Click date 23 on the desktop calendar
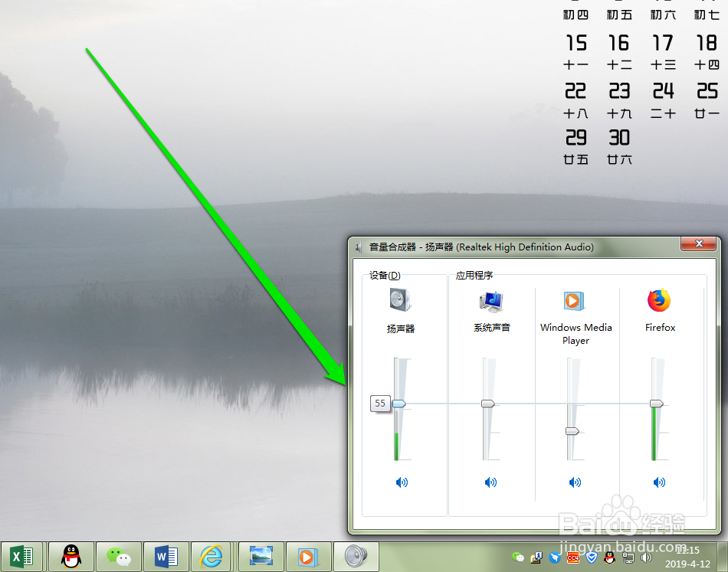This screenshot has height=572, width=728. (x=619, y=91)
